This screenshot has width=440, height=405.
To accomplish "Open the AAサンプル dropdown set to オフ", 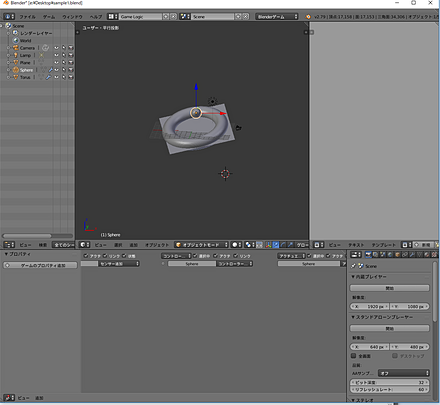I will (404, 373).
